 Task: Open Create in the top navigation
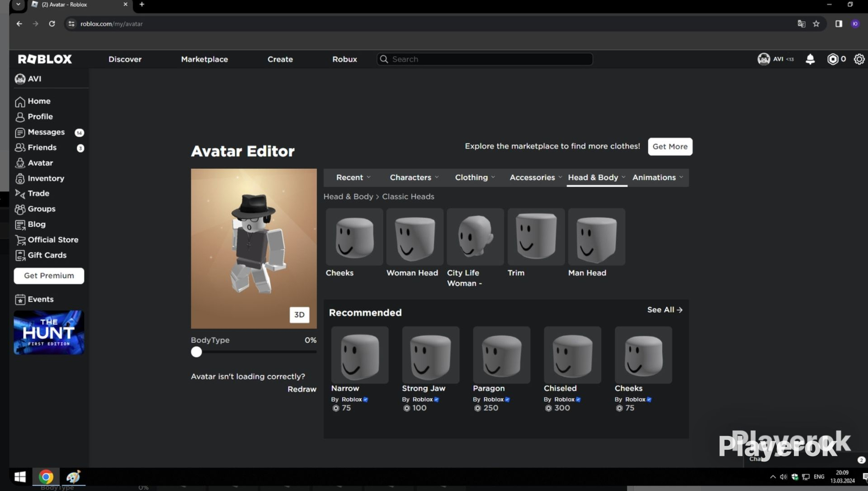tap(280, 59)
